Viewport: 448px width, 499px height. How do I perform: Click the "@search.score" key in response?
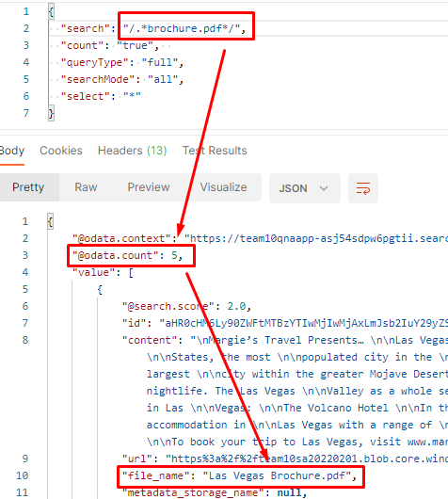point(168,306)
